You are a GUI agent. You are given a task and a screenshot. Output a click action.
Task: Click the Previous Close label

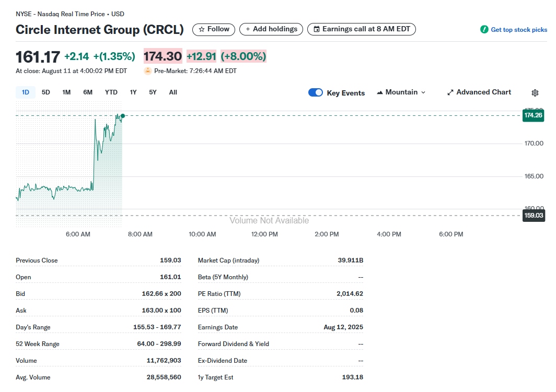pos(37,260)
